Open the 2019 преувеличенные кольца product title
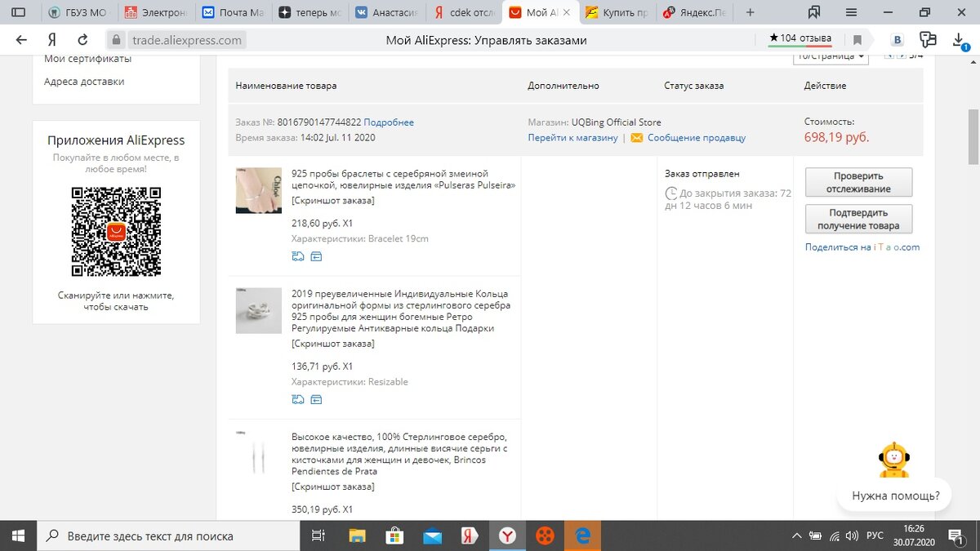 [x=401, y=311]
